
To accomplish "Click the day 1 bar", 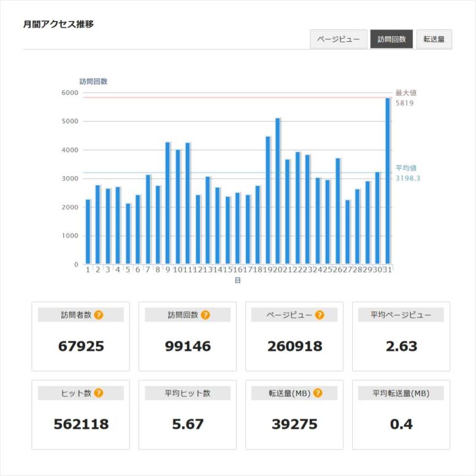I will [88, 232].
